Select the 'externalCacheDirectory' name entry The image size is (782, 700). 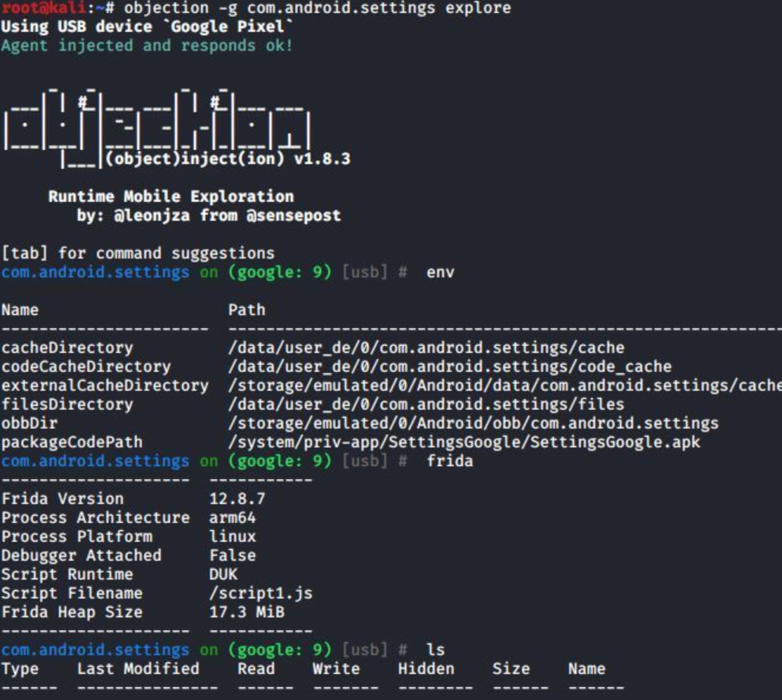click(105, 385)
